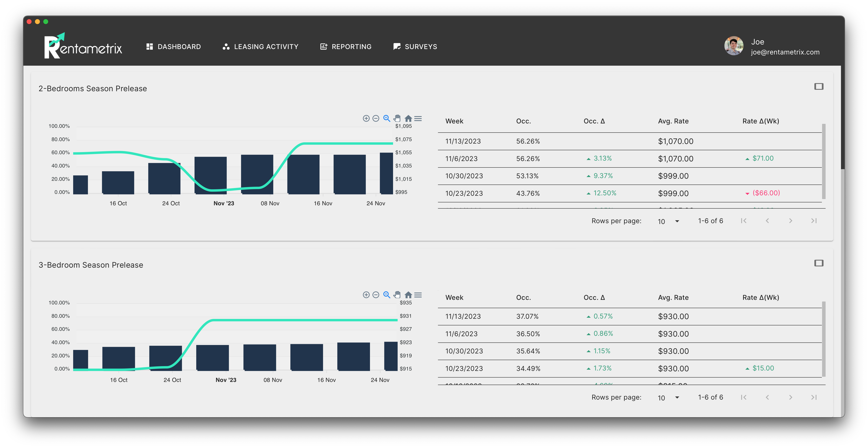Click the 2-Bedrooms table vertical scrollbar
The image size is (868, 448).
point(824,162)
